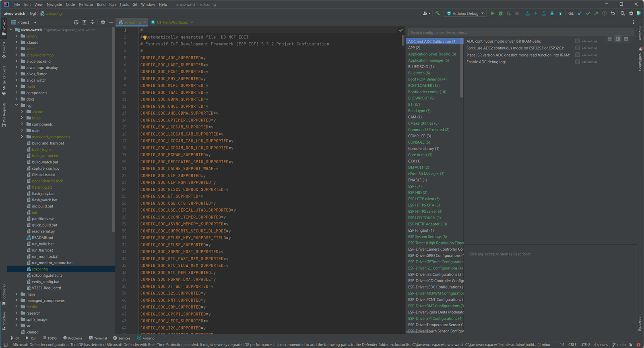Open the vertical three-dot editor menu
The image size is (644, 348).
point(633,22)
